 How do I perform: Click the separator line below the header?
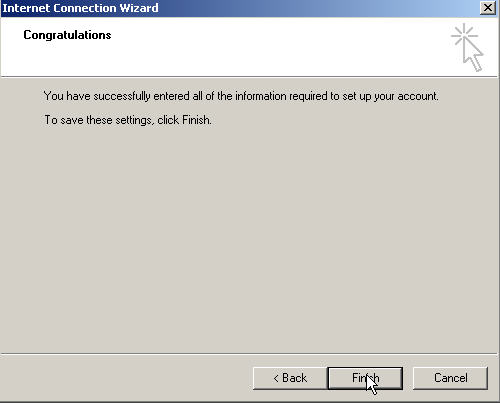coord(249,77)
